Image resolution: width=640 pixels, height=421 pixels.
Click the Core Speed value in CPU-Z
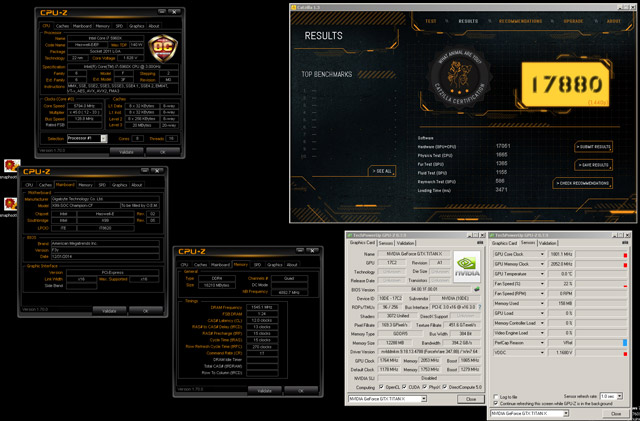(x=84, y=106)
